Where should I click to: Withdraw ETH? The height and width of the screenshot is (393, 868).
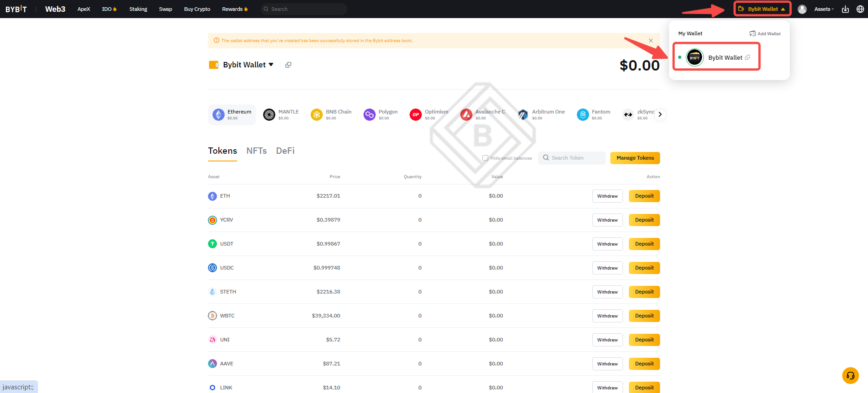607,196
